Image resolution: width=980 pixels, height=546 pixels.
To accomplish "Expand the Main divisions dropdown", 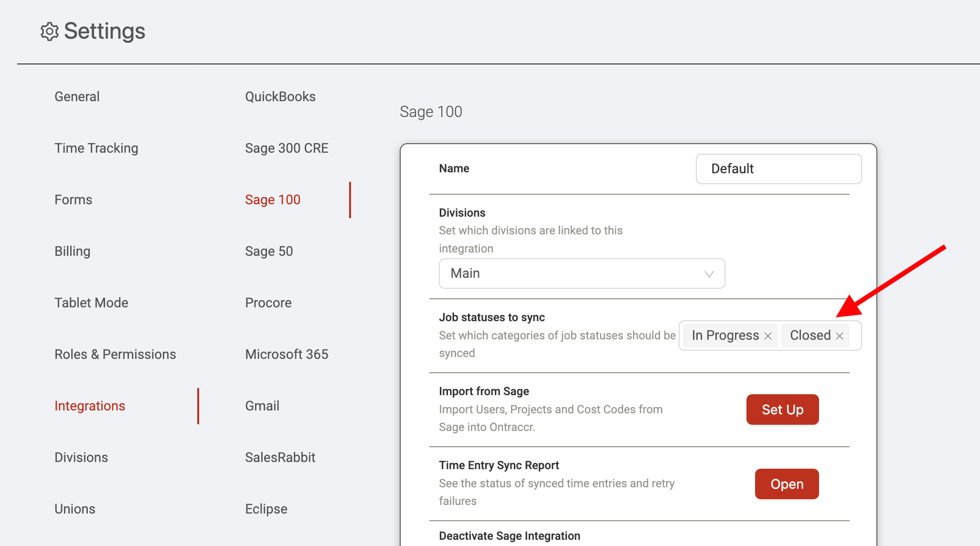I will (582, 273).
